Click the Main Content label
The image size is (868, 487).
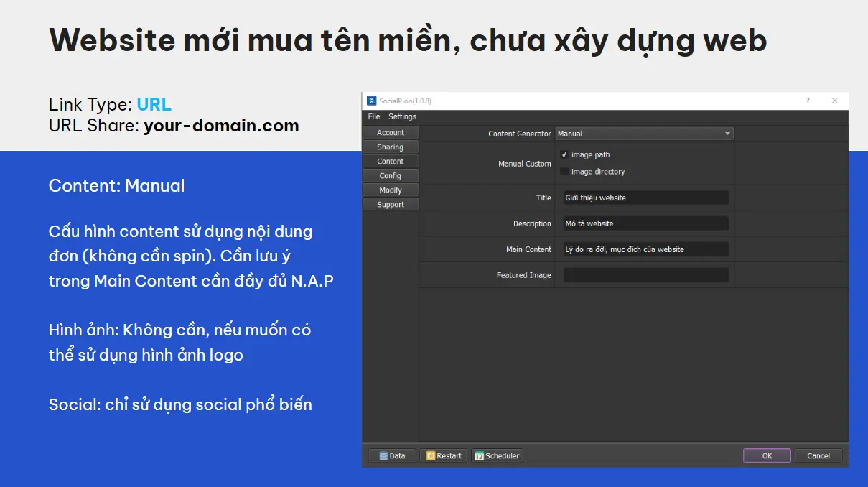[528, 249]
